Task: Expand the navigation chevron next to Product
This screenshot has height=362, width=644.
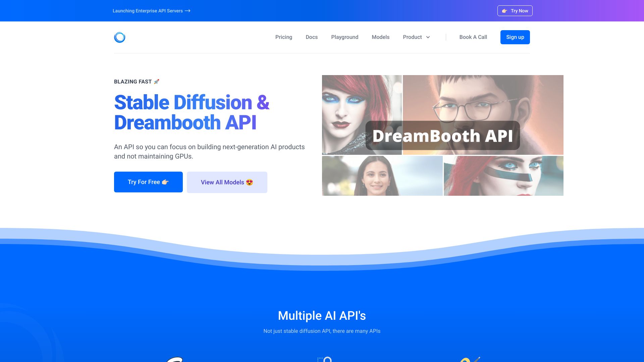Action: [x=428, y=37]
